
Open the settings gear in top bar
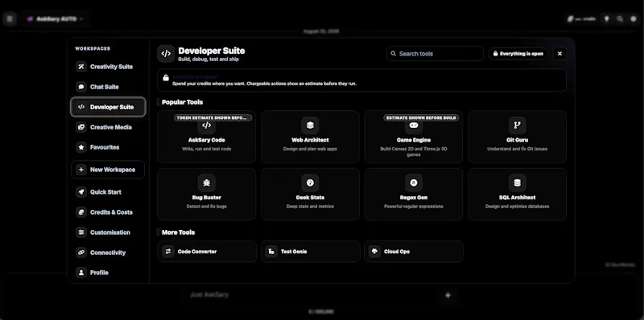[633, 18]
